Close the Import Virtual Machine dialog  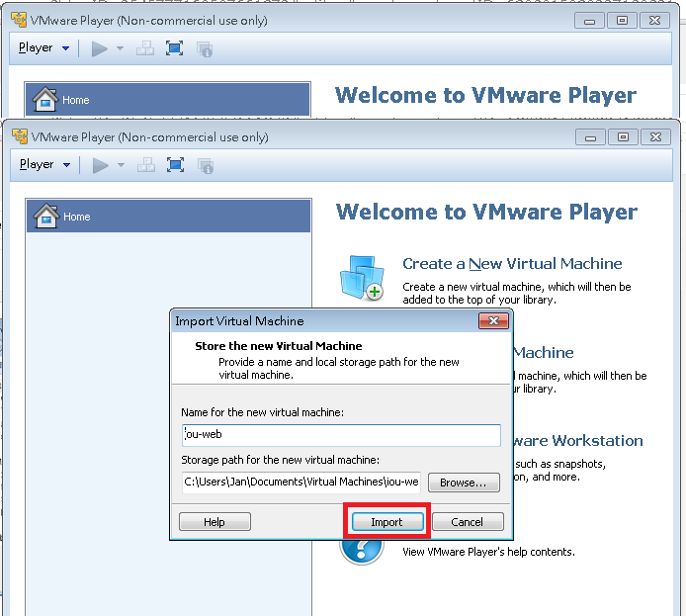[493, 320]
